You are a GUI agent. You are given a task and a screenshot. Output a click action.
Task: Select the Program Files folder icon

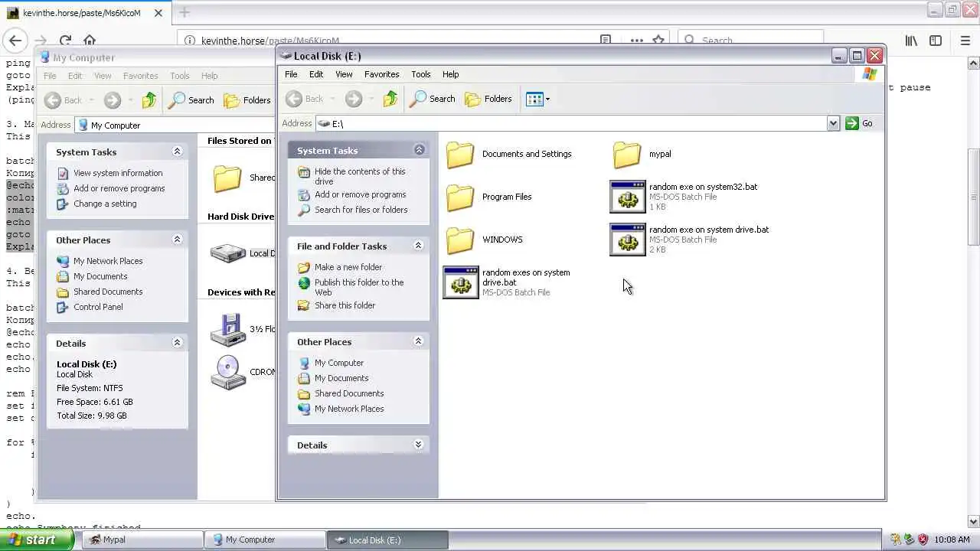coord(460,197)
